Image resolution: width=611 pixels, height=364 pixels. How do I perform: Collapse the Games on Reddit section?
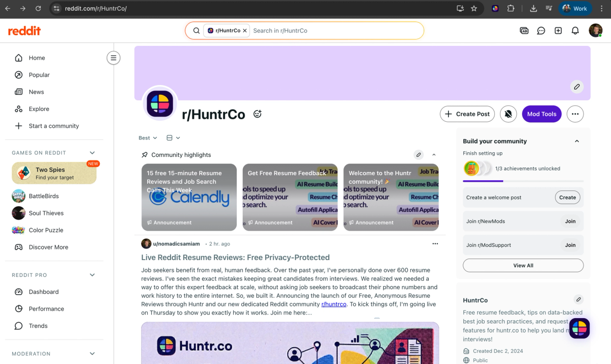[92, 153]
